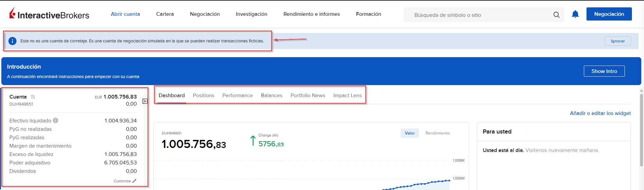Open the Cartera menu
Screen dimensions: 644x190
coord(165,14)
